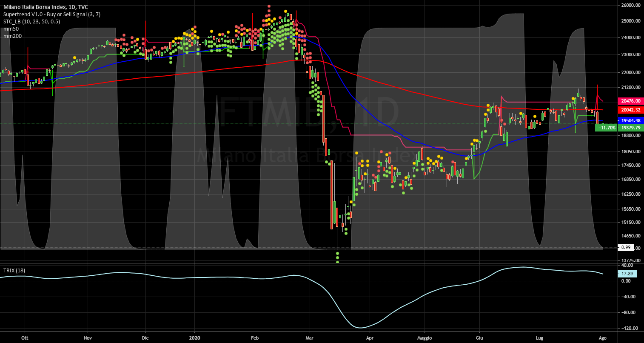Click the 'Dic' time axis label
This screenshot has width=644, height=343.
click(145, 337)
